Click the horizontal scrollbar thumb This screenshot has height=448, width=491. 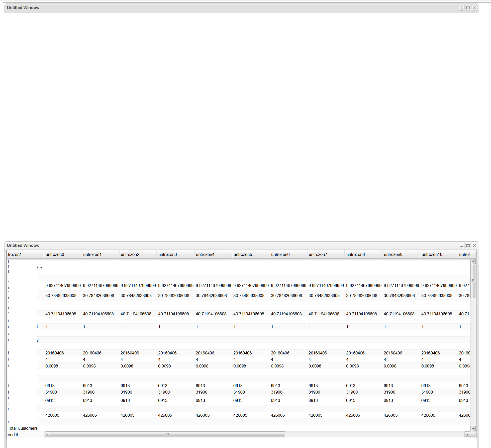click(167, 434)
